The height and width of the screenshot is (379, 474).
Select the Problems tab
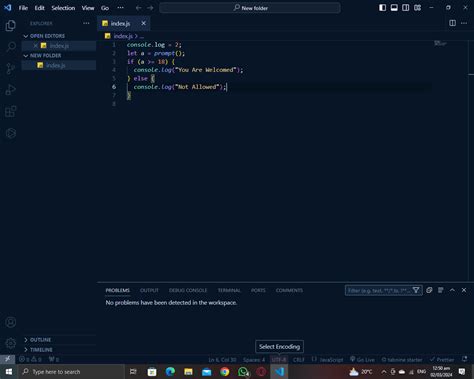pos(118,290)
